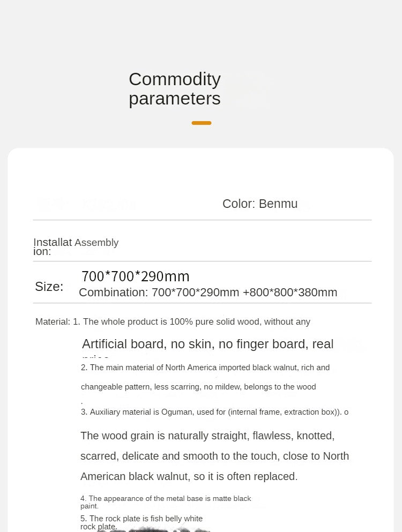Click the Auxiliary material is Oguman line

coord(214,412)
